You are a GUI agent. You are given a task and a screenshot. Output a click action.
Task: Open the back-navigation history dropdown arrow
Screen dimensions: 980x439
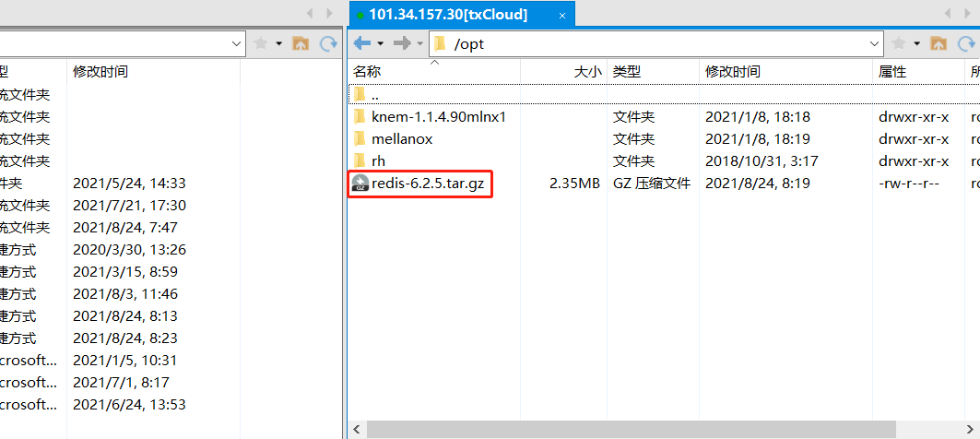380,43
